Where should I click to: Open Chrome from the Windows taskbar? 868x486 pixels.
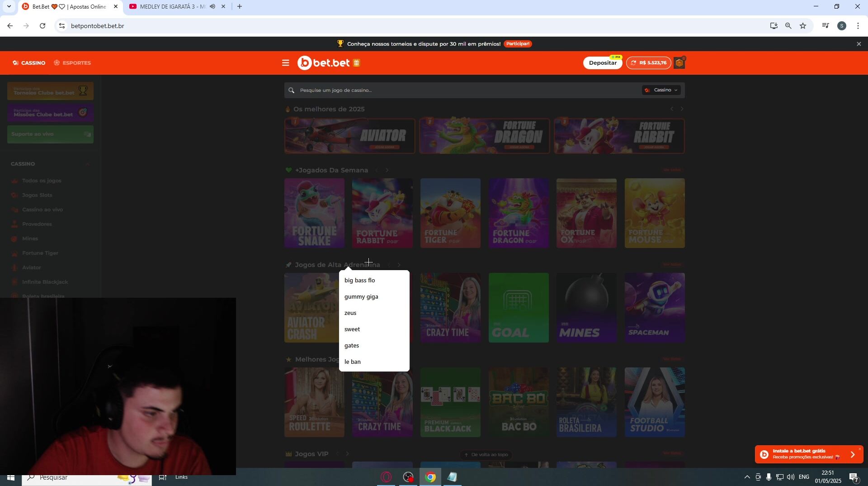(430, 477)
